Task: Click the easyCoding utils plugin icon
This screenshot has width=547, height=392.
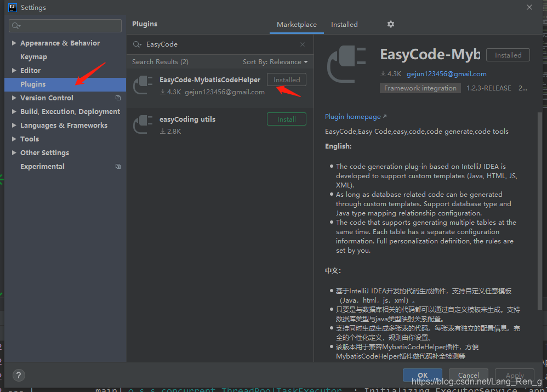Action: [x=143, y=124]
